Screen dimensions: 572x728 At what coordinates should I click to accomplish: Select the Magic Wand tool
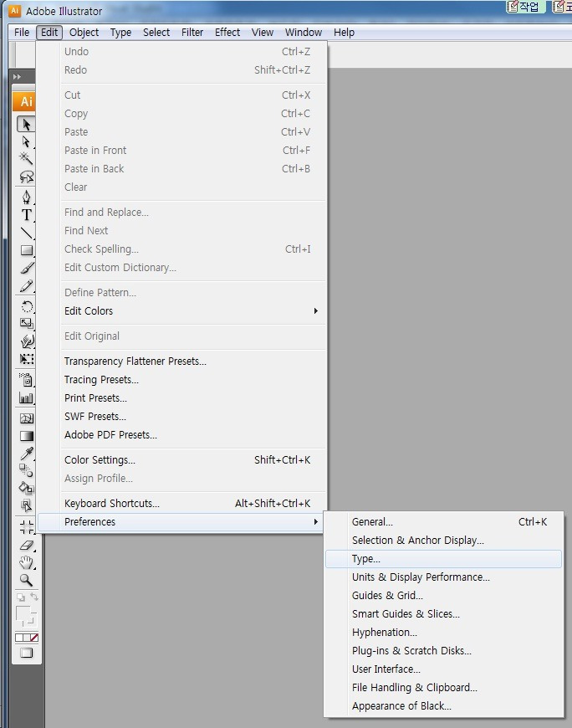point(27,159)
